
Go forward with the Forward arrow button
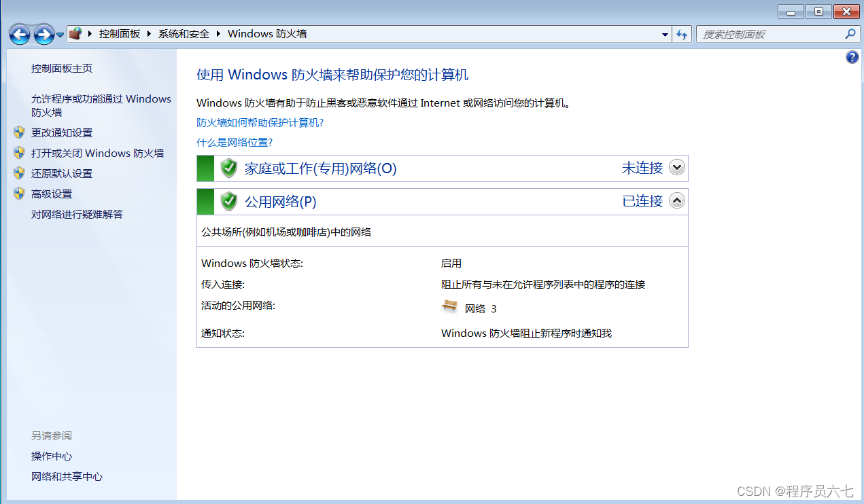[44, 34]
